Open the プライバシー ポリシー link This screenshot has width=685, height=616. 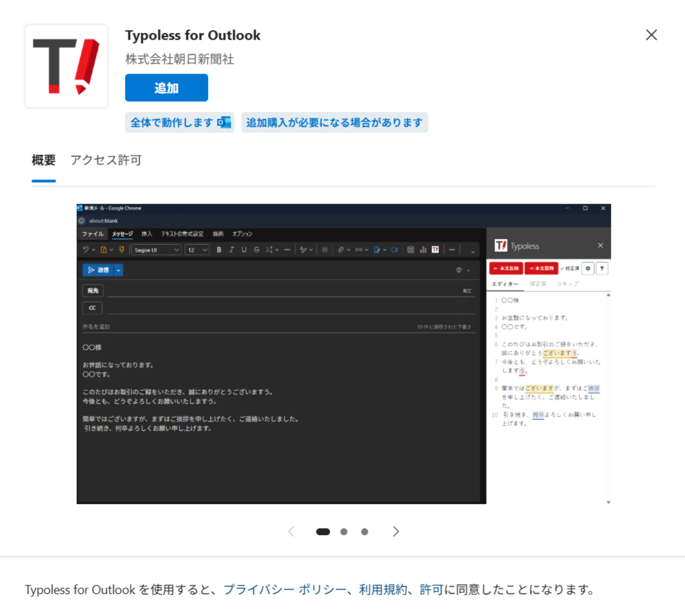point(285,590)
